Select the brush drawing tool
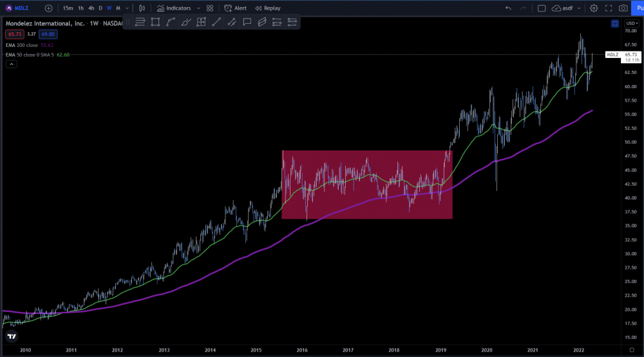Image resolution: width=644 pixels, height=357 pixels. click(185, 22)
